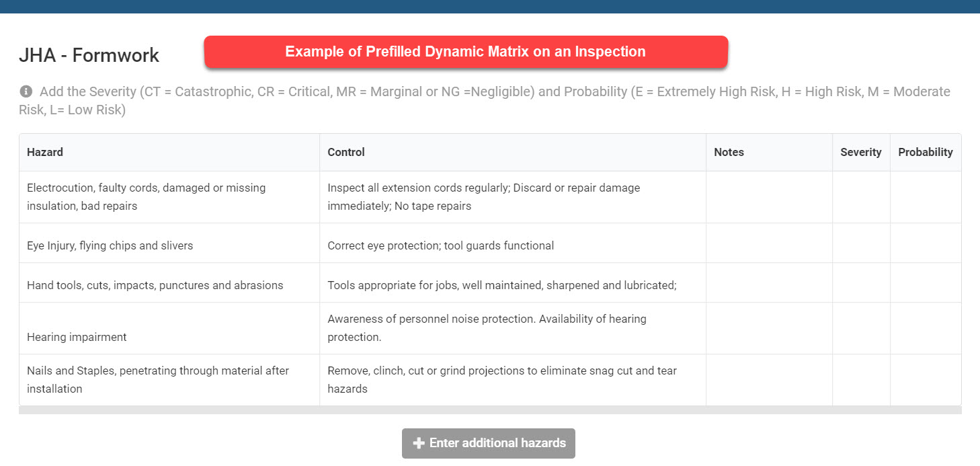Click the JHA - Formwork heading
The height and width of the screenshot is (466, 980).
[x=89, y=55]
